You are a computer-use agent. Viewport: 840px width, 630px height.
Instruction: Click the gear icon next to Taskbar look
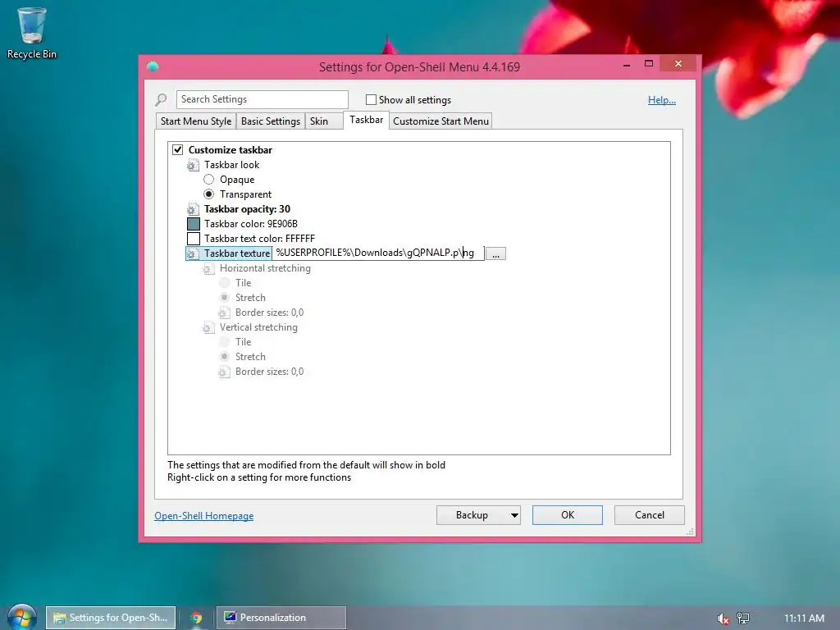point(192,165)
